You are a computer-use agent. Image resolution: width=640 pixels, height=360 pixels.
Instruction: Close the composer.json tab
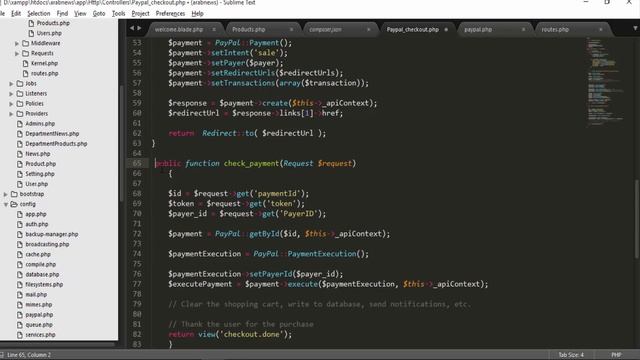click(x=369, y=29)
